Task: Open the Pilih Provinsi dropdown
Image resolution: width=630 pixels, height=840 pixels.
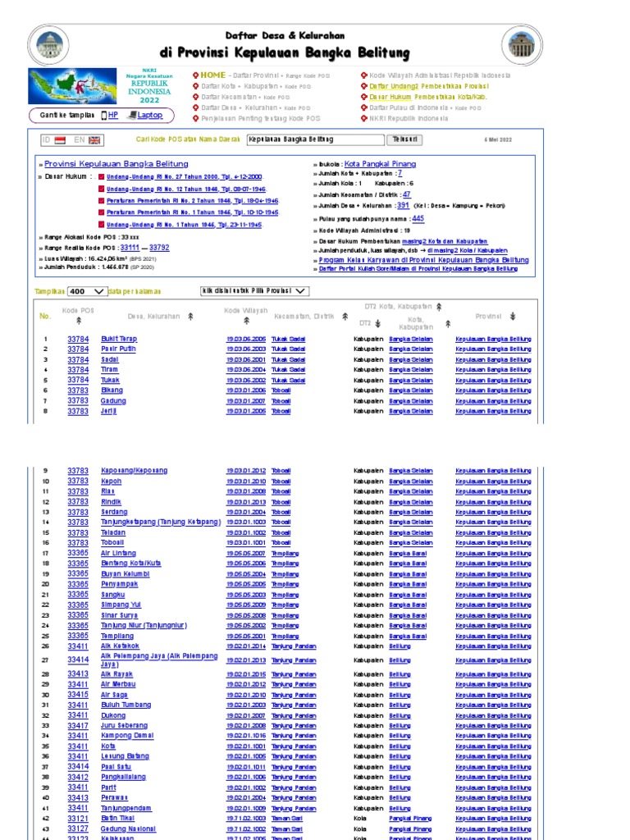Action: 255,291
